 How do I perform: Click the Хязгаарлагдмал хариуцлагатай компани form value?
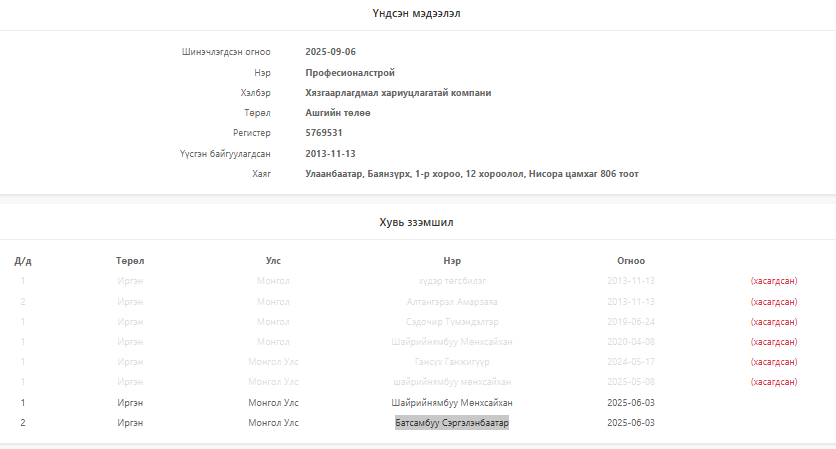(x=398, y=93)
